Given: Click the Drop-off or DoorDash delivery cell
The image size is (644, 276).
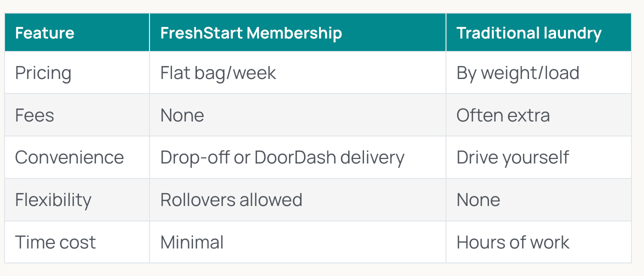Looking at the screenshot, I should click(x=282, y=157).
